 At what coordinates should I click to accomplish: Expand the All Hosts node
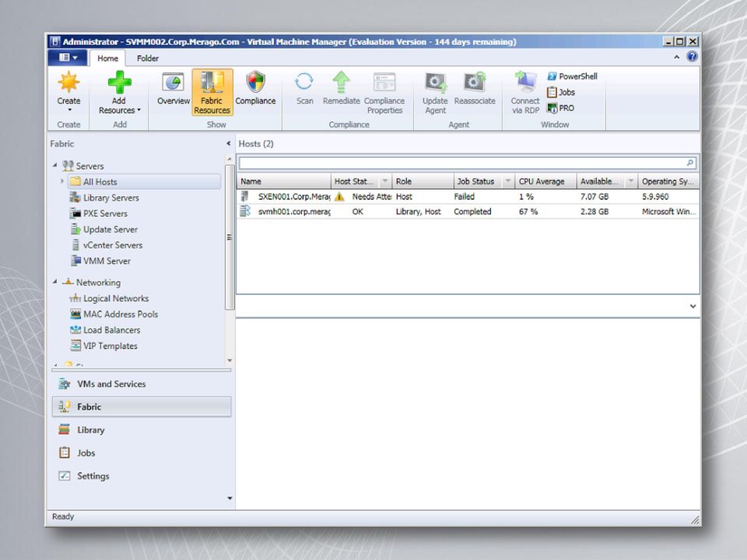point(62,181)
